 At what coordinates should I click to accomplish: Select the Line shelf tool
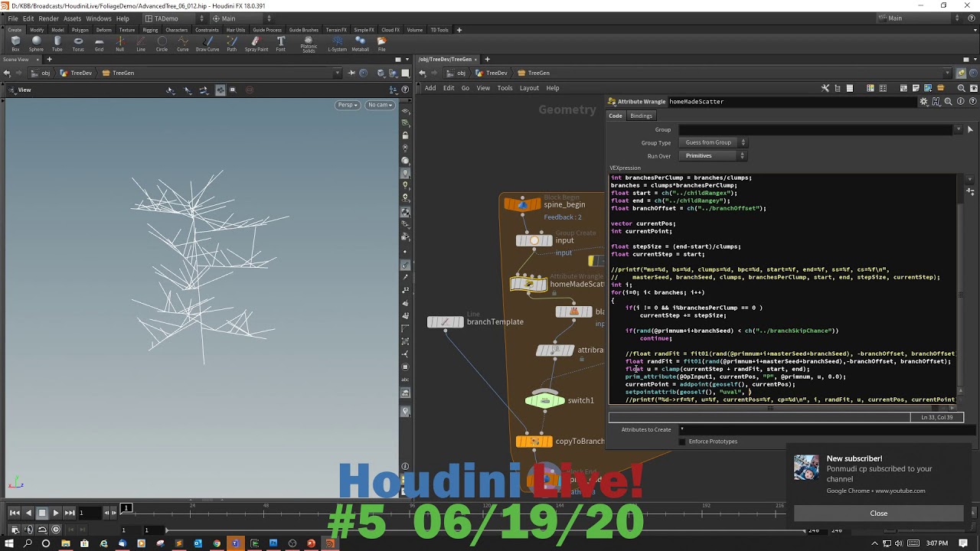click(141, 44)
